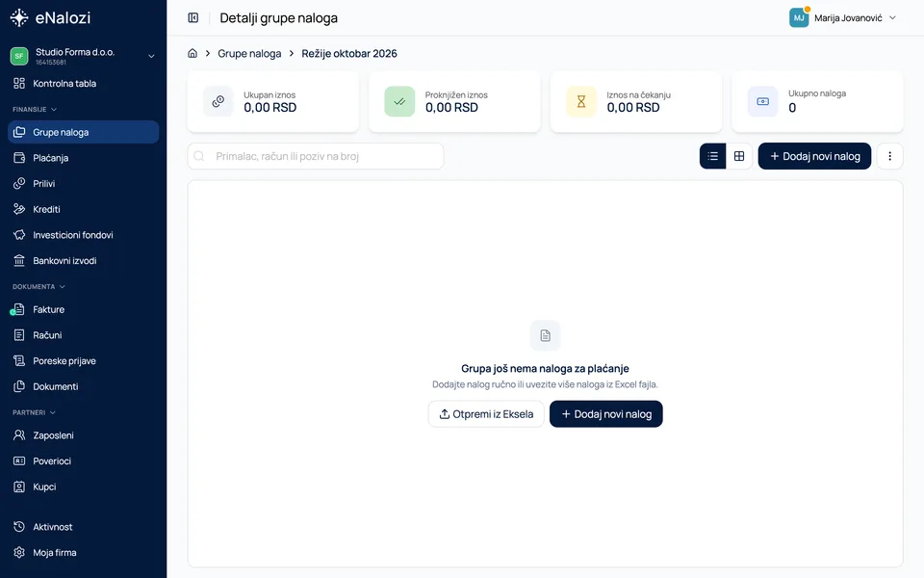The image size is (924, 578).
Task: Open Prilivi in sidebar
Action: pos(83,183)
